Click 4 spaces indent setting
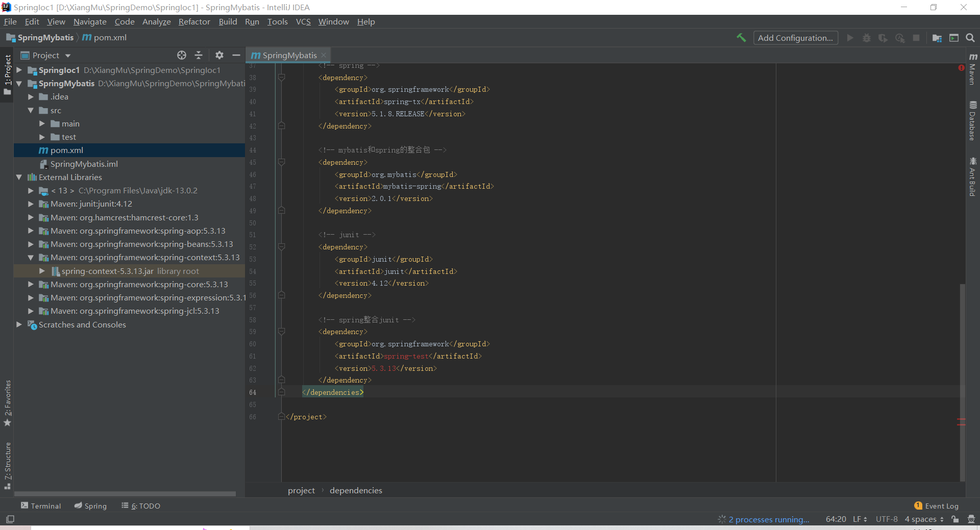980x530 pixels. pyautogui.click(x=924, y=519)
